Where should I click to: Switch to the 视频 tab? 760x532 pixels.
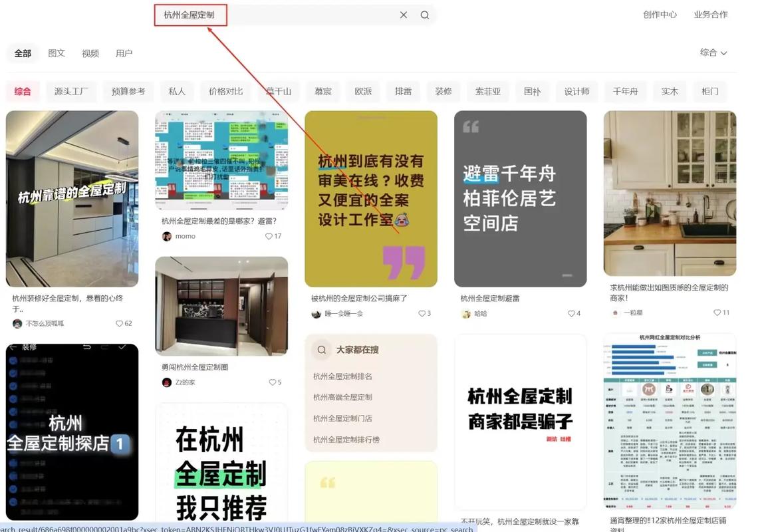click(x=90, y=53)
